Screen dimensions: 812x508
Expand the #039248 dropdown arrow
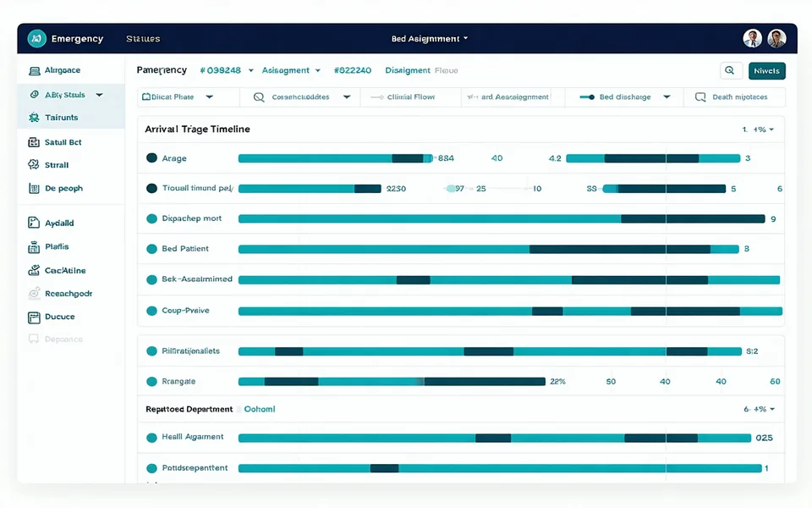pyautogui.click(x=250, y=70)
